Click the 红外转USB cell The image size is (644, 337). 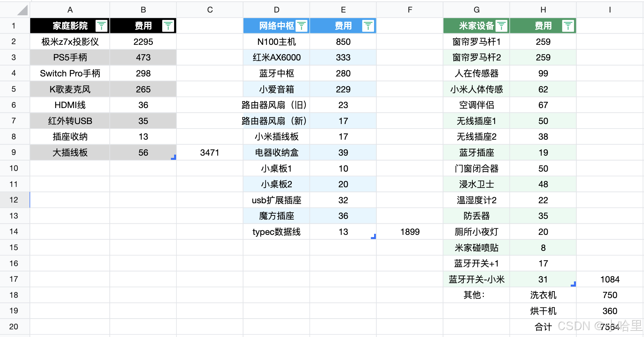[70, 121]
